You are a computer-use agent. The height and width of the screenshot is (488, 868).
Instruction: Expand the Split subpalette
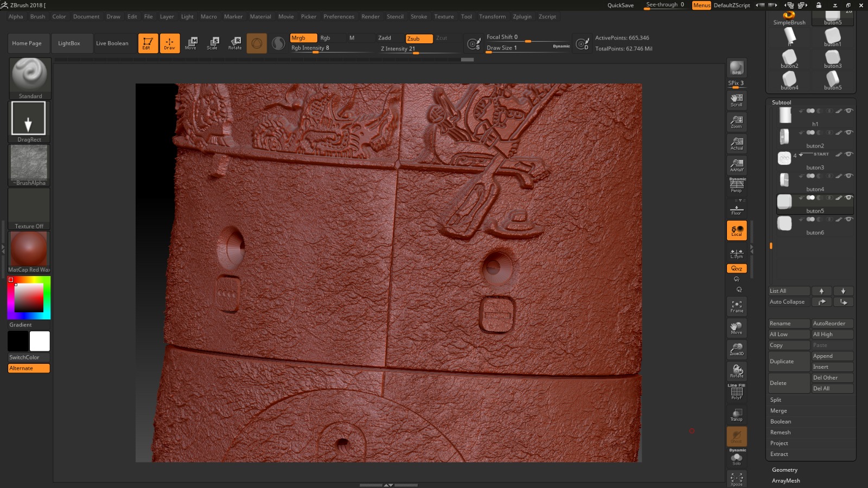[776, 400]
